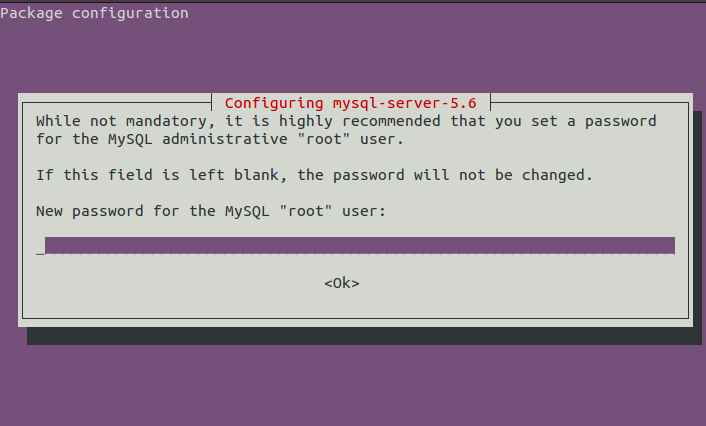
Task: Click the "MySQL administrative" text on second line
Action: 198,139
